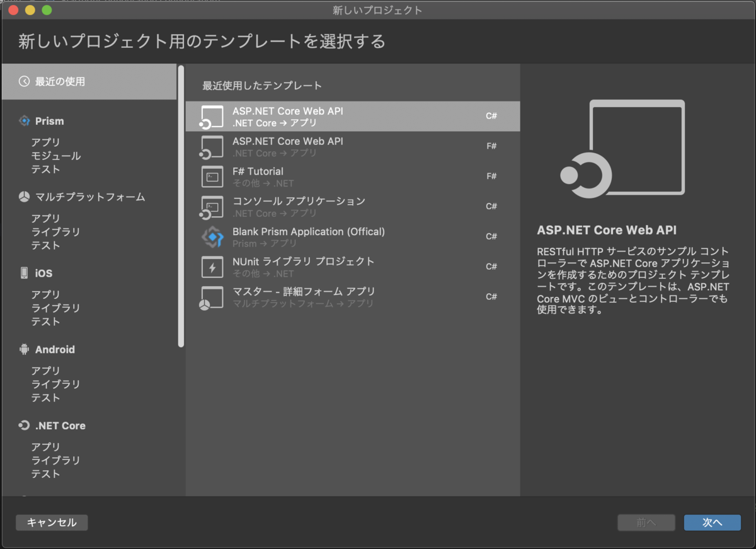
Task: Select the Android category heading
Action: click(55, 349)
